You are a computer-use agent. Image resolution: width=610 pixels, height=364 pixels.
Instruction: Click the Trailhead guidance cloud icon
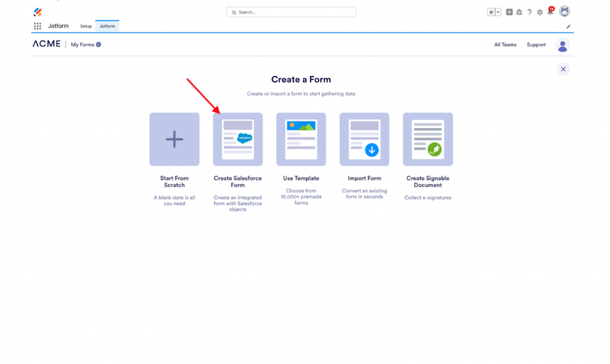click(x=519, y=12)
